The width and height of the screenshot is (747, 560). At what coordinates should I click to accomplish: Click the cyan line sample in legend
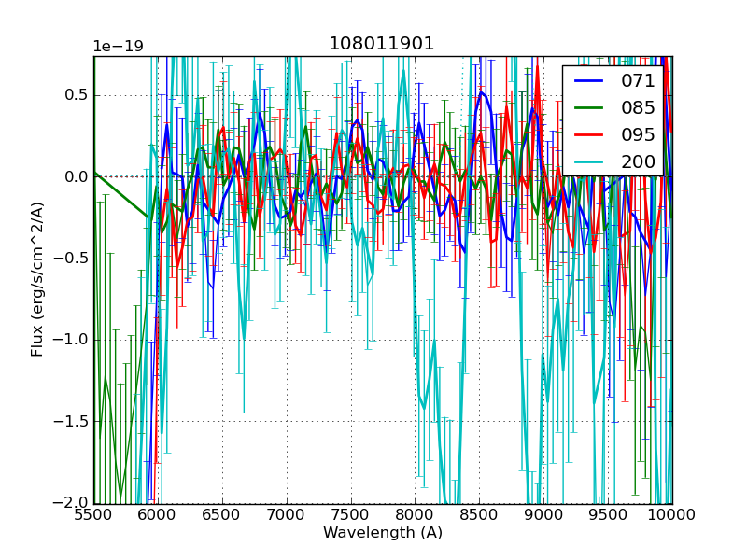[590, 161]
